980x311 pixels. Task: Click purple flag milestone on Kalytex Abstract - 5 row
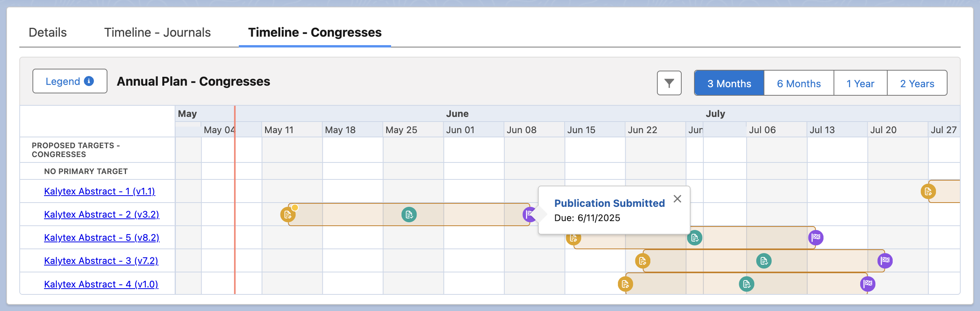pyautogui.click(x=816, y=237)
